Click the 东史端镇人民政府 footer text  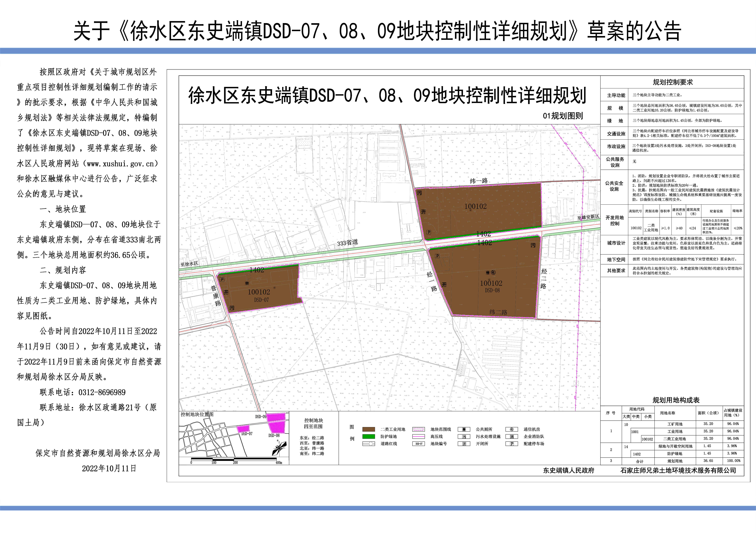coord(569,470)
